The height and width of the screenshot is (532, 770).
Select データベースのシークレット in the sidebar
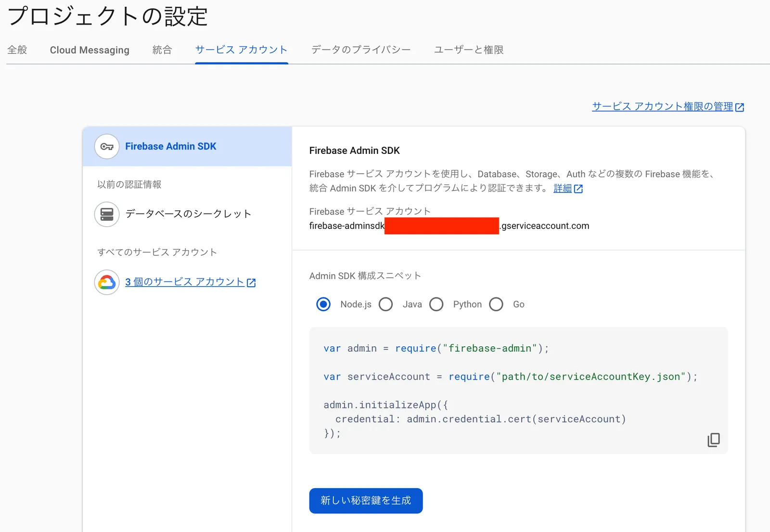pyautogui.click(x=187, y=214)
